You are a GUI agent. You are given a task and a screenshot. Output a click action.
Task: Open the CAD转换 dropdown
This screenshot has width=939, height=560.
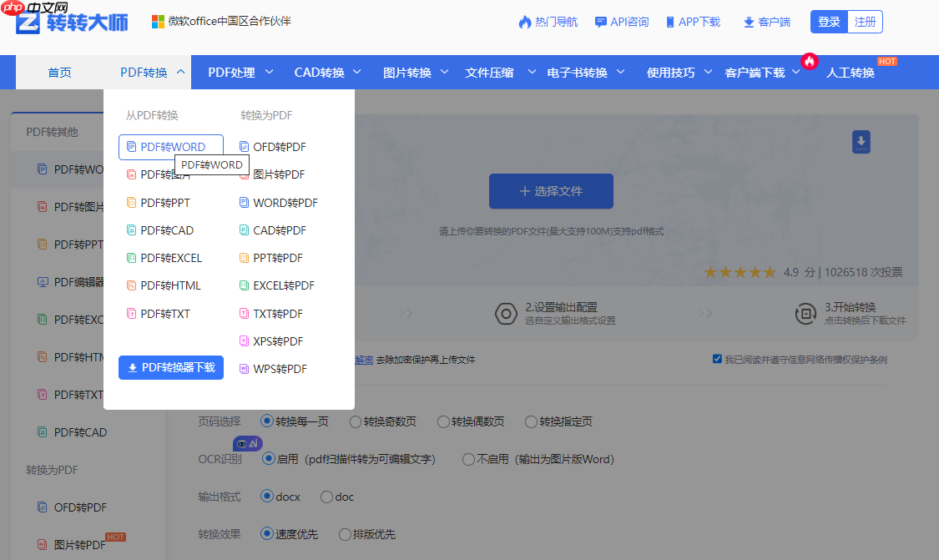[321, 73]
